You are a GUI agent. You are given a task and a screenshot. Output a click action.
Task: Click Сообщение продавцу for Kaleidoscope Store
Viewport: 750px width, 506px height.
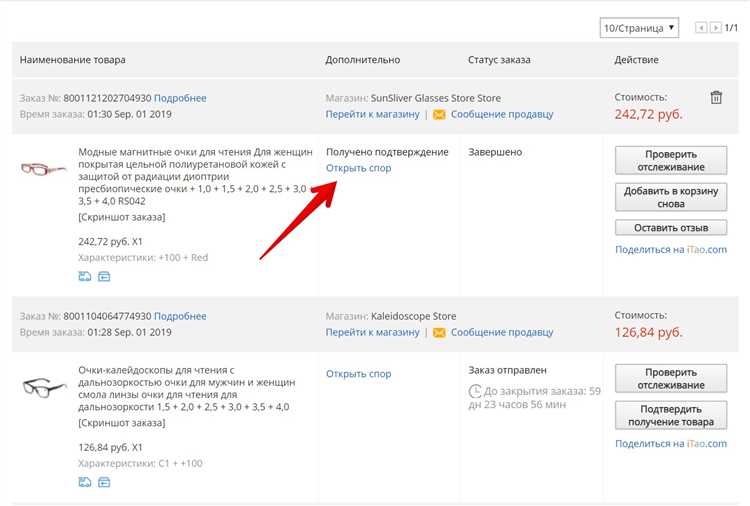coord(501,333)
